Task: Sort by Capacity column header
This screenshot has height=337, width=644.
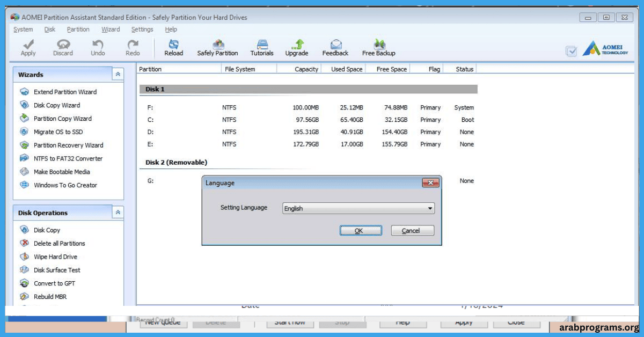Action: 299,69
